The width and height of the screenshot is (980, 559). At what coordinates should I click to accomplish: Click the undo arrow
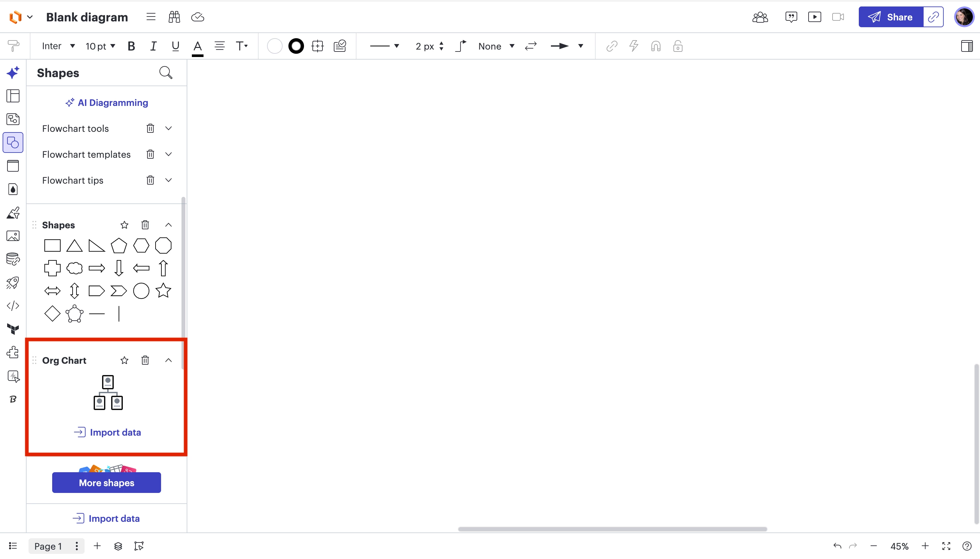tap(837, 546)
